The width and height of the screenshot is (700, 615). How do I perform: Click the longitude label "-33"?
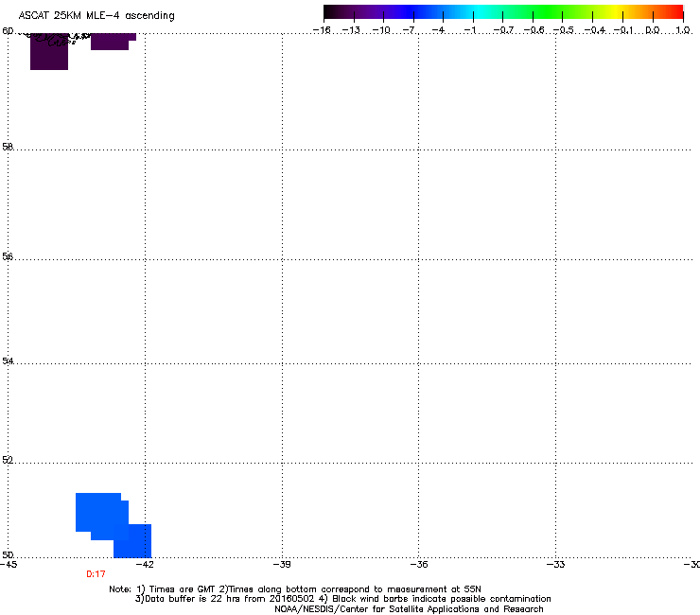click(556, 565)
